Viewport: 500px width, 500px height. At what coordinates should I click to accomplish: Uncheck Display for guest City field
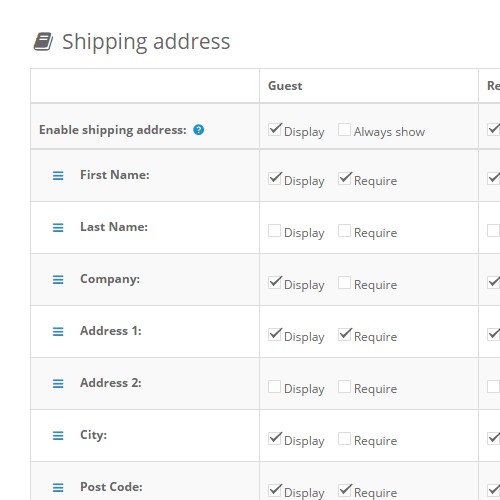pos(275,438)
